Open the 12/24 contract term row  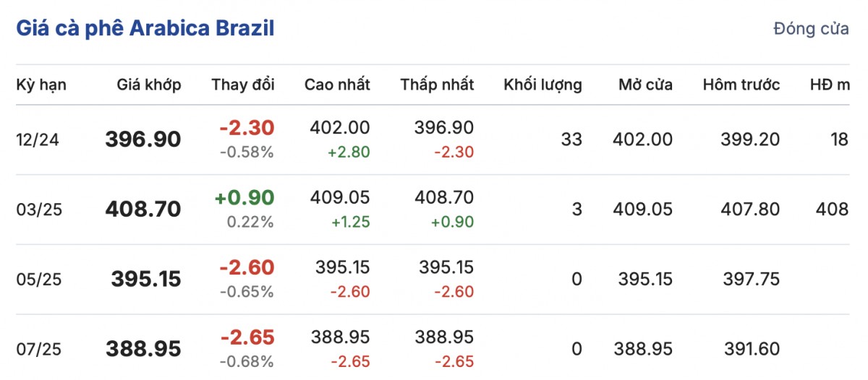38,139
